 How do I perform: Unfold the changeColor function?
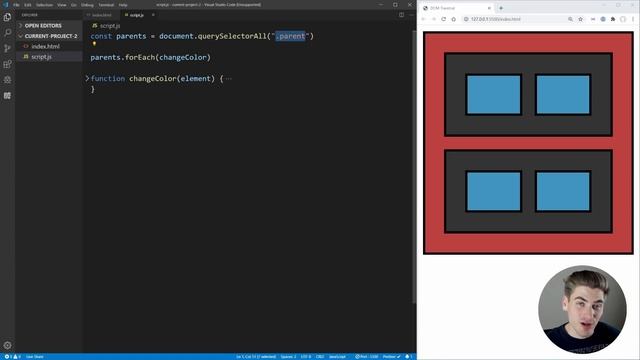click(87, 78)
